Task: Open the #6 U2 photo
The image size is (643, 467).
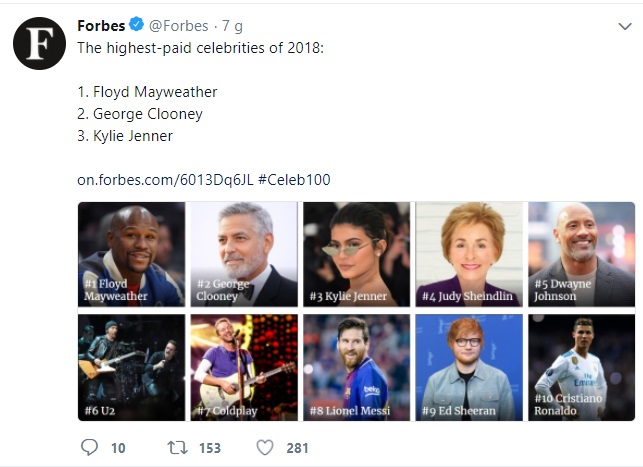Action: pos(132,367)
